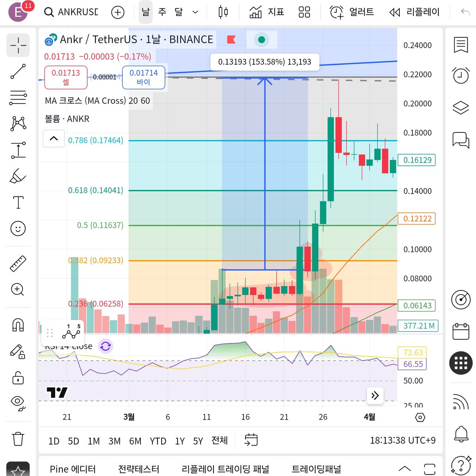
Task: Remove drawings with the trash icon
Action: 18,439
